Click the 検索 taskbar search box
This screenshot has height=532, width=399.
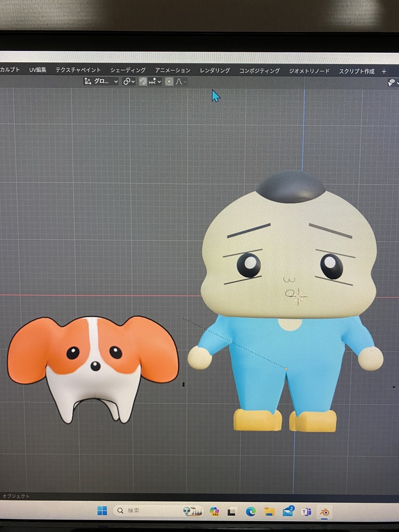[158, 511]
